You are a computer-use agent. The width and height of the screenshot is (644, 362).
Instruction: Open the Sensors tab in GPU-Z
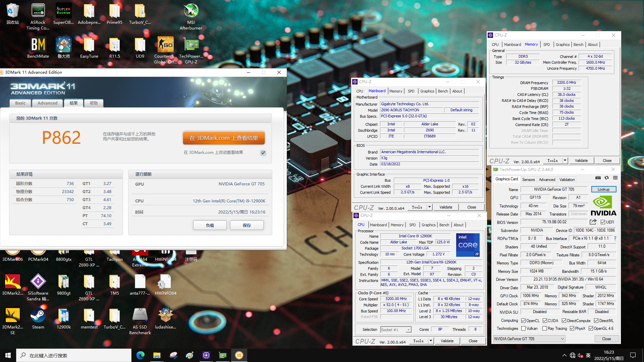coord(529,180)
